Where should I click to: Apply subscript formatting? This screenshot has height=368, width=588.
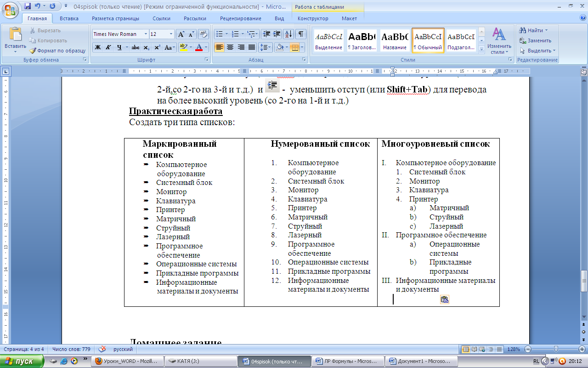tap(147, 47)
